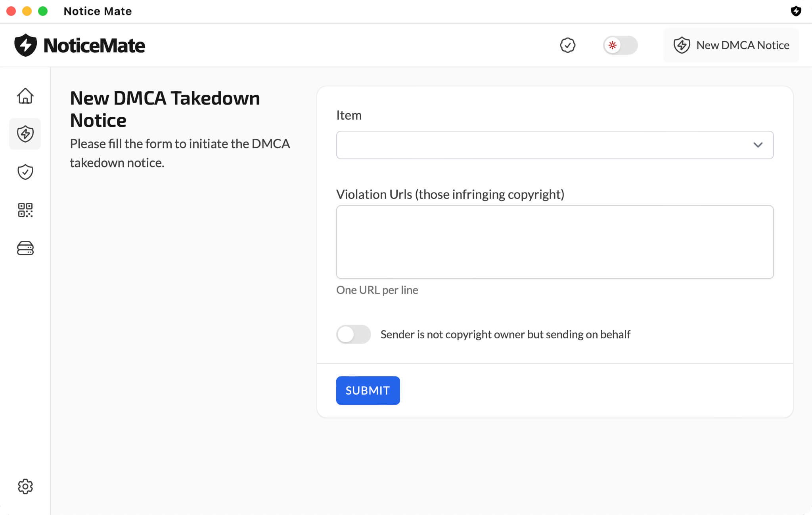Open the Item dropdown

pyautogui.click(x=554, y=145)
